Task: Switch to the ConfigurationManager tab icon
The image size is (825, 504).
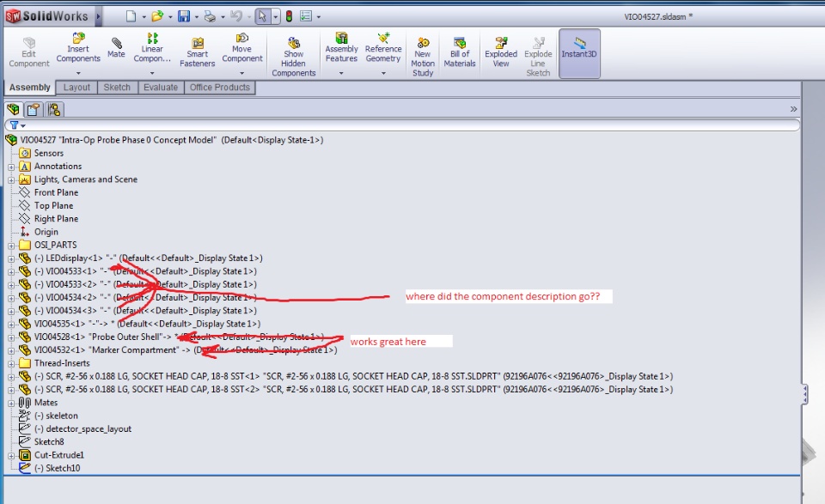Action: coord(53,109)
